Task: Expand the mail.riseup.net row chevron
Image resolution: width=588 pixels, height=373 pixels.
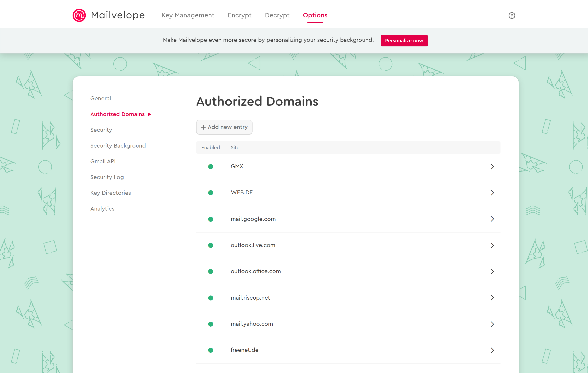Action: (492, 298)
